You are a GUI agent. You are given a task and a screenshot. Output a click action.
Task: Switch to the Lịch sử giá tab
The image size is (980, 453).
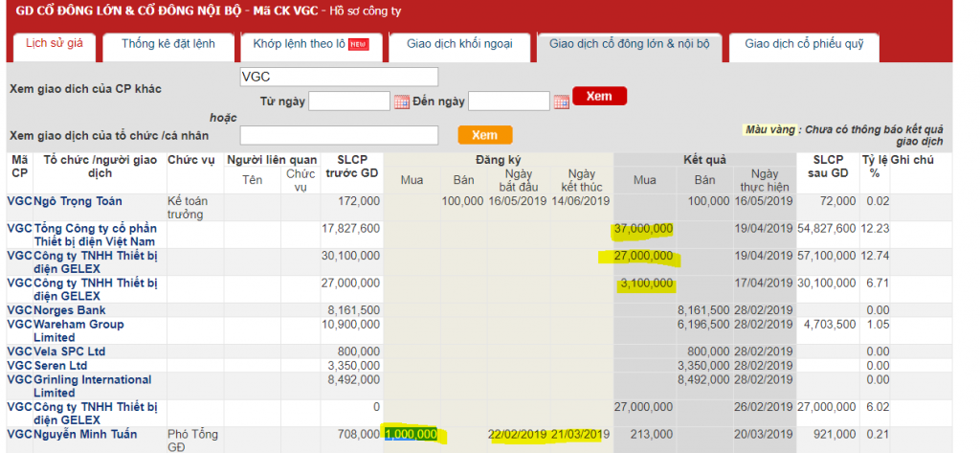tap(54, 44)
